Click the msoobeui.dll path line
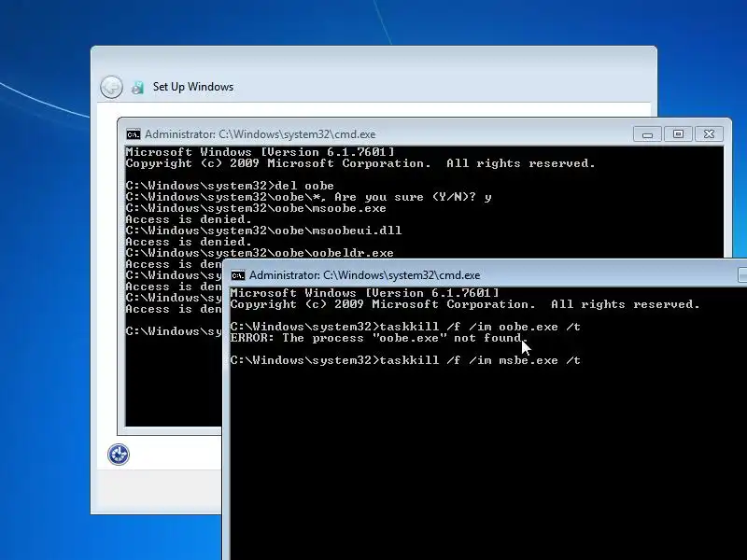This screenshot has width=747, height=560. click(264, 231)
